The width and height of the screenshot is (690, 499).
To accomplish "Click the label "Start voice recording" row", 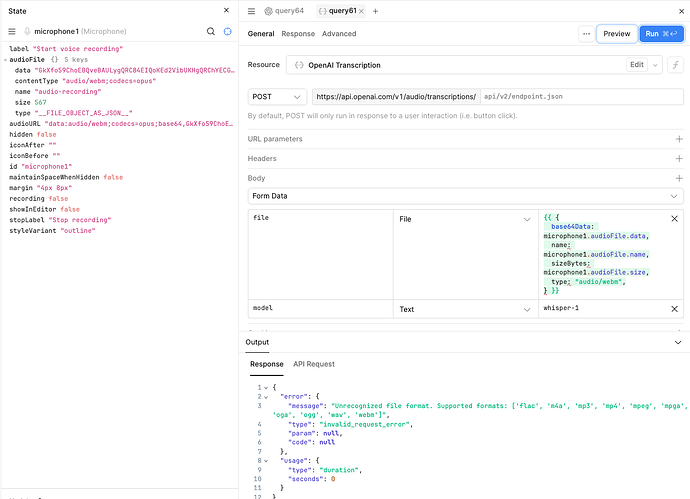I will (66, 49).
